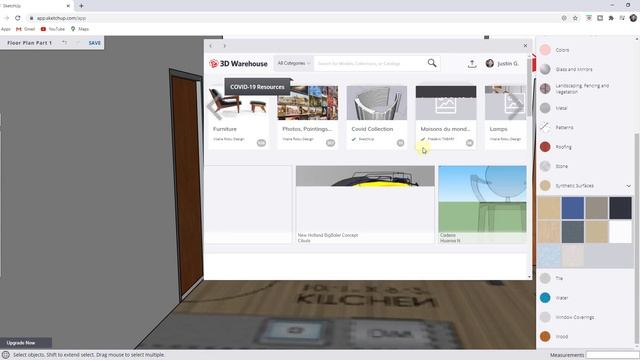Open the Covid Collection card
Viewport: 640px width, 360px height.
[376, 117]
